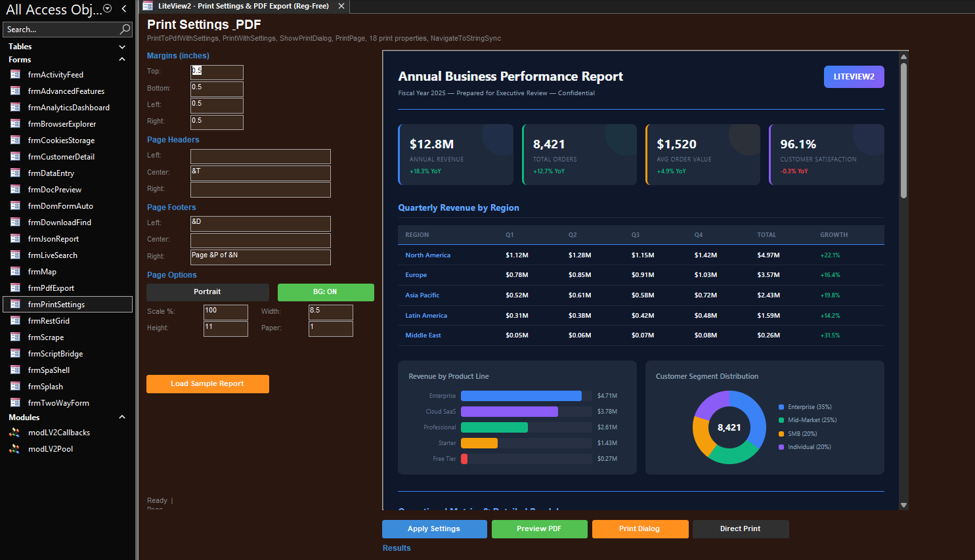The height and width of the screenshot is (560, 975).
Task: Click the Right page footer field
Action: (x=261, y=257)
